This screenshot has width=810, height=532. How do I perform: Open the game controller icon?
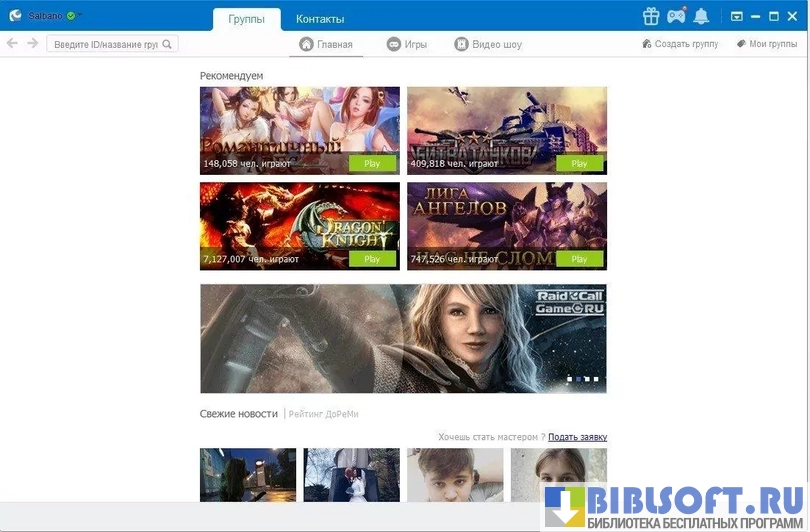[x=676, y=16]
